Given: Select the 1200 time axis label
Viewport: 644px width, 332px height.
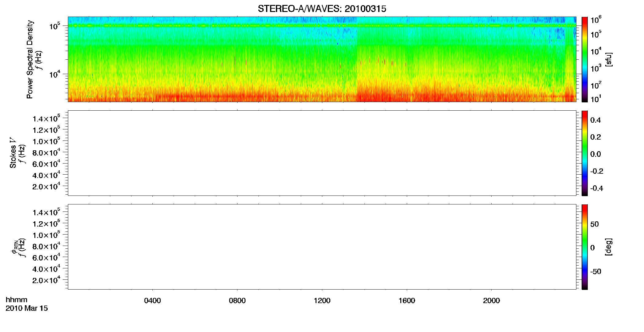Looking at the screenshot, I should (322, 301).
